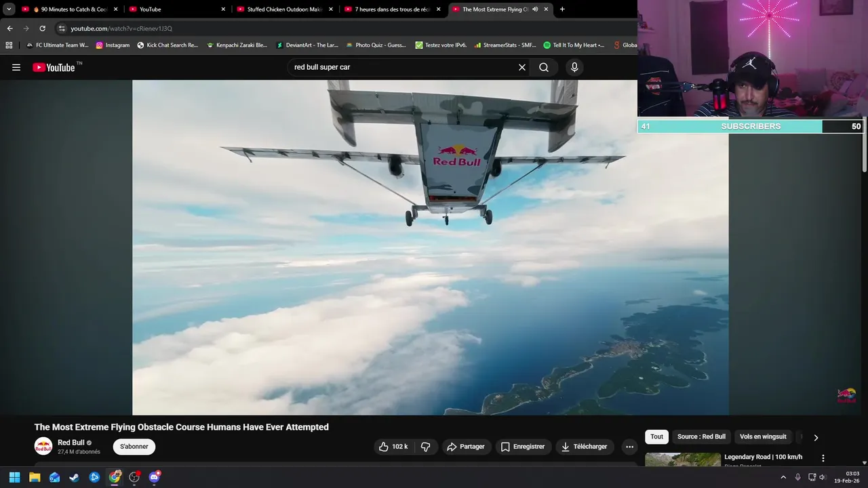The image size is (868, 488).
Task: Start voice search with the microphone
Action: pos(574,67)
